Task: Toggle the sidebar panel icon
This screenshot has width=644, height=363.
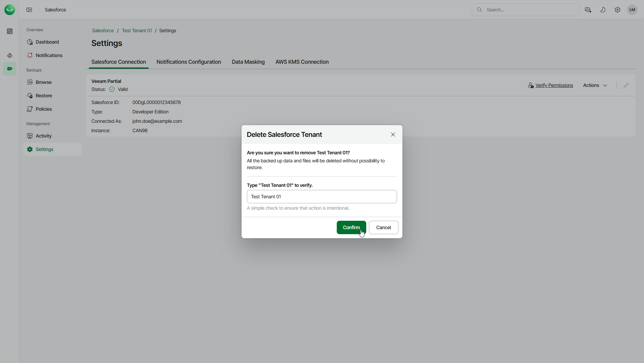Action: [29, 10]
